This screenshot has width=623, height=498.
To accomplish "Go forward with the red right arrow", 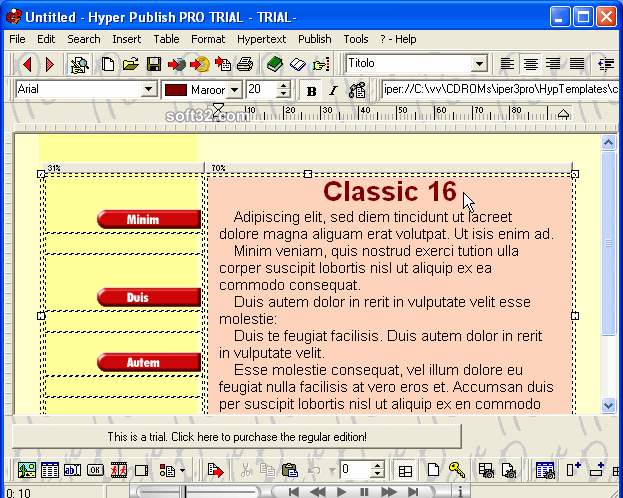I will point(50,64).
